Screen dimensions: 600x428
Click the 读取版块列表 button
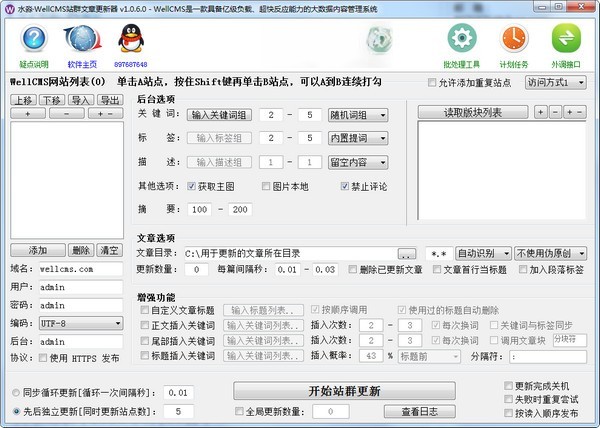click(x=473, y=112)
